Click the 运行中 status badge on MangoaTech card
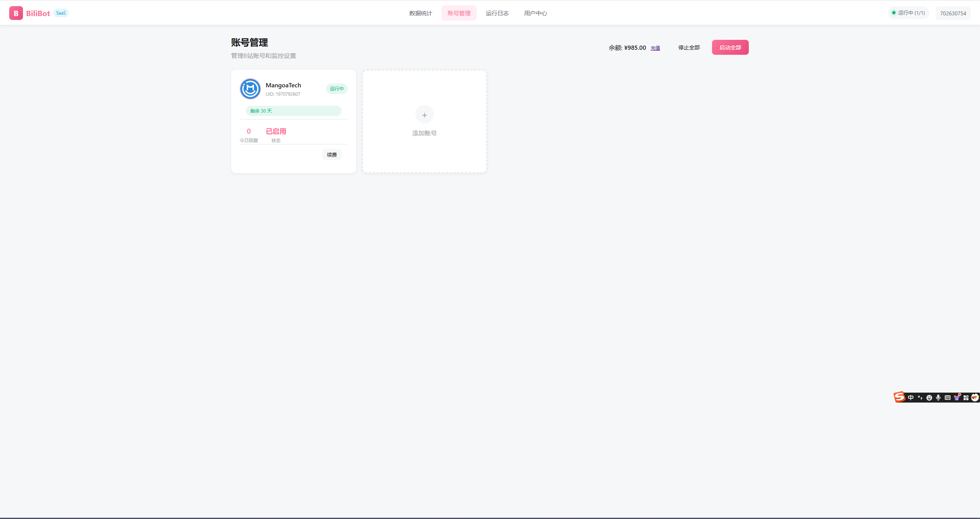980x519 pixels. coord(336,88)
